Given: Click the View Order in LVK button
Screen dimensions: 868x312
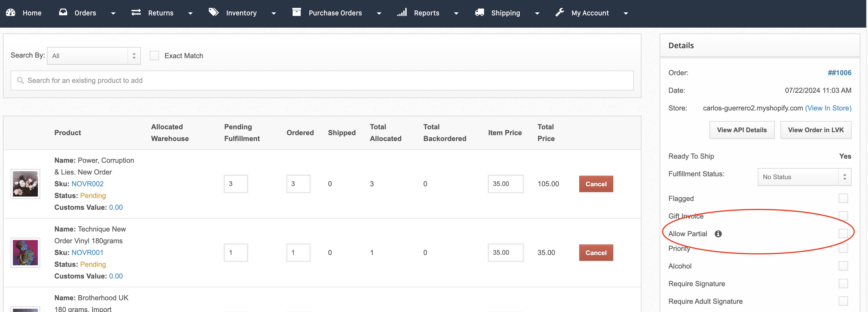Looking at the screenshot, I should 815,130.
